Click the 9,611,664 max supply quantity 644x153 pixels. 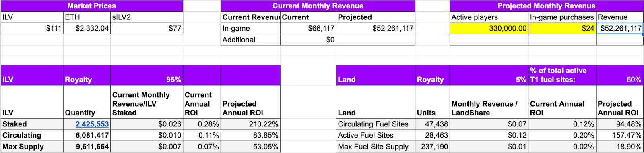(87, 147)
